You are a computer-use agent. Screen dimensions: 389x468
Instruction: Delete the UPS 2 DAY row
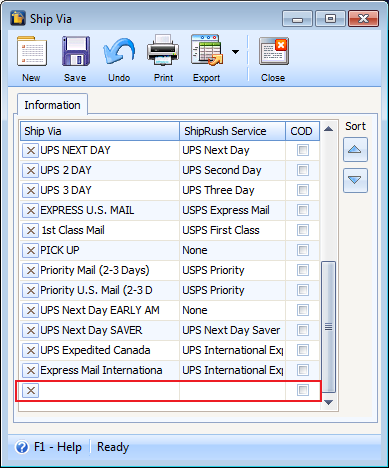[31, 170]
